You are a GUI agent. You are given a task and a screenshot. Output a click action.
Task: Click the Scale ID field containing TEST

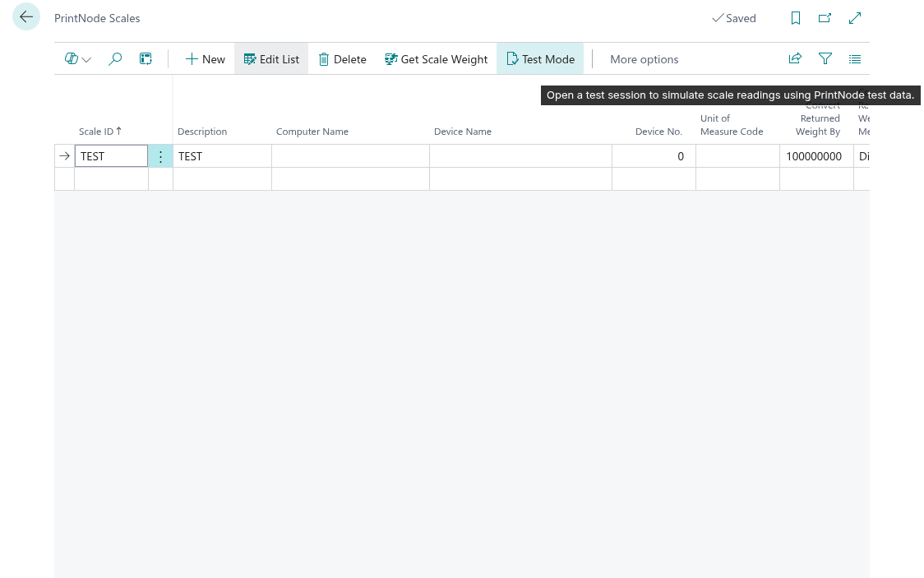111,156
